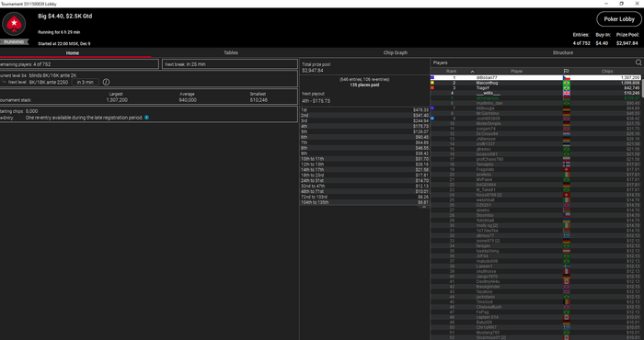Sort players by the Chips column header

[x=607, y=72]
